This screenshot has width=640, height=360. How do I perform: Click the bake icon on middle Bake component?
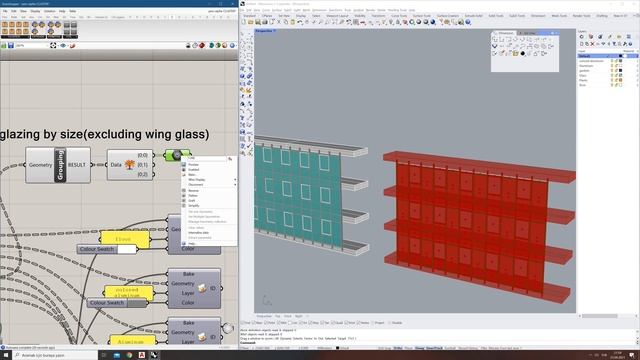(202, 288)
